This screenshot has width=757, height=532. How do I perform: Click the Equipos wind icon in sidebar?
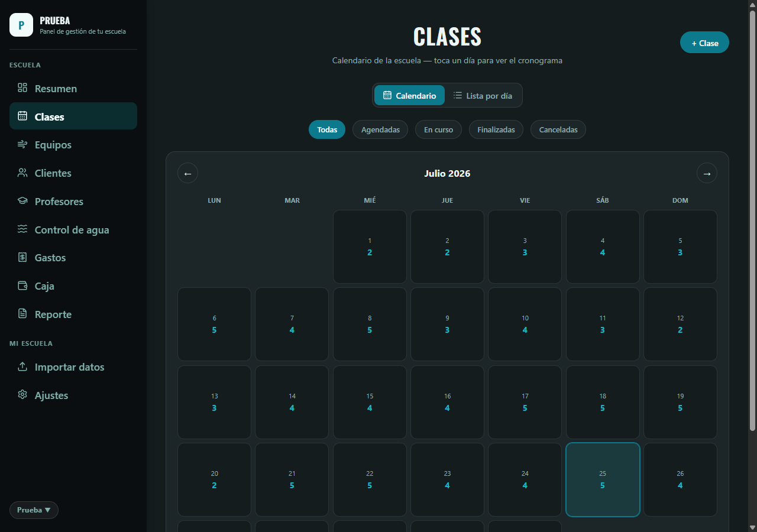pyautogui.click(x=22, y=144)
